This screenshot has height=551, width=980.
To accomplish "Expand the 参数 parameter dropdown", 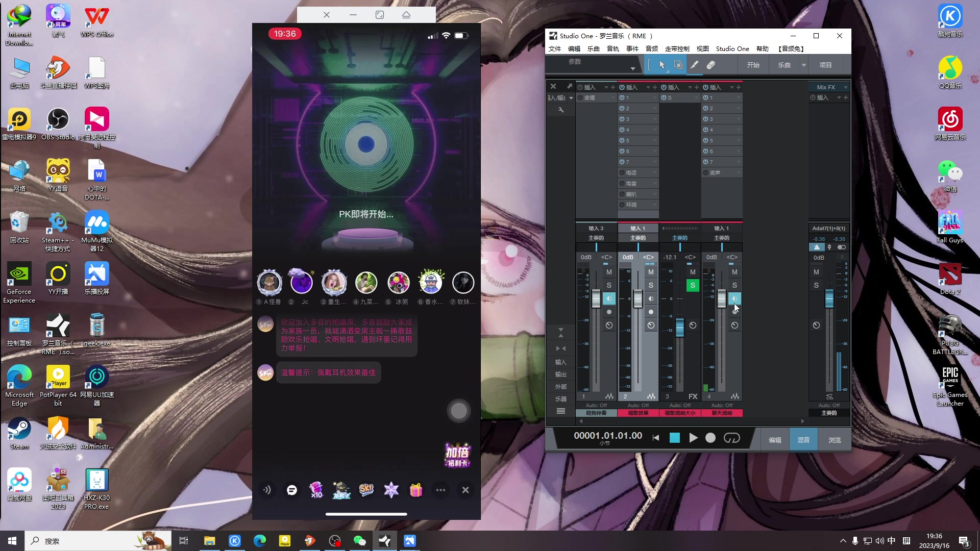I will pos(632,68).
